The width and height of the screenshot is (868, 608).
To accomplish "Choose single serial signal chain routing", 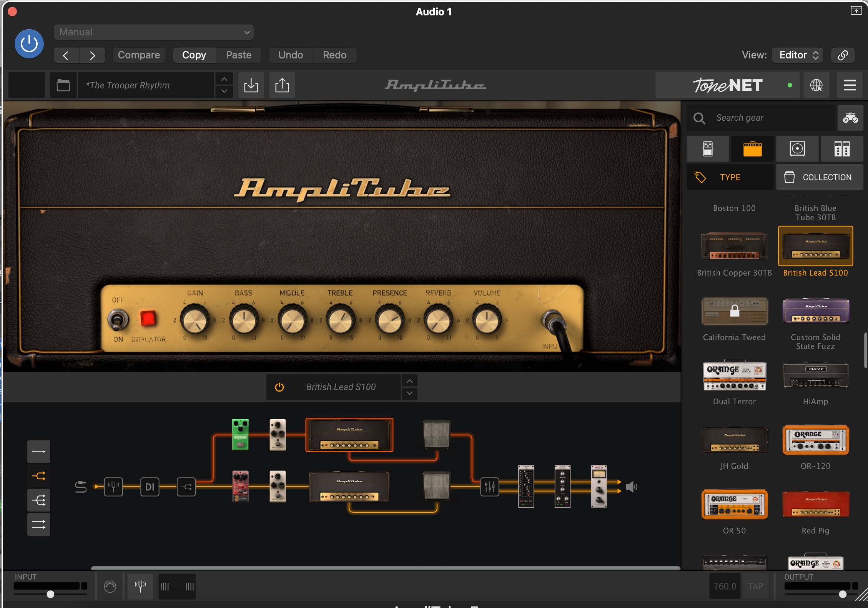I will (38, 452).
